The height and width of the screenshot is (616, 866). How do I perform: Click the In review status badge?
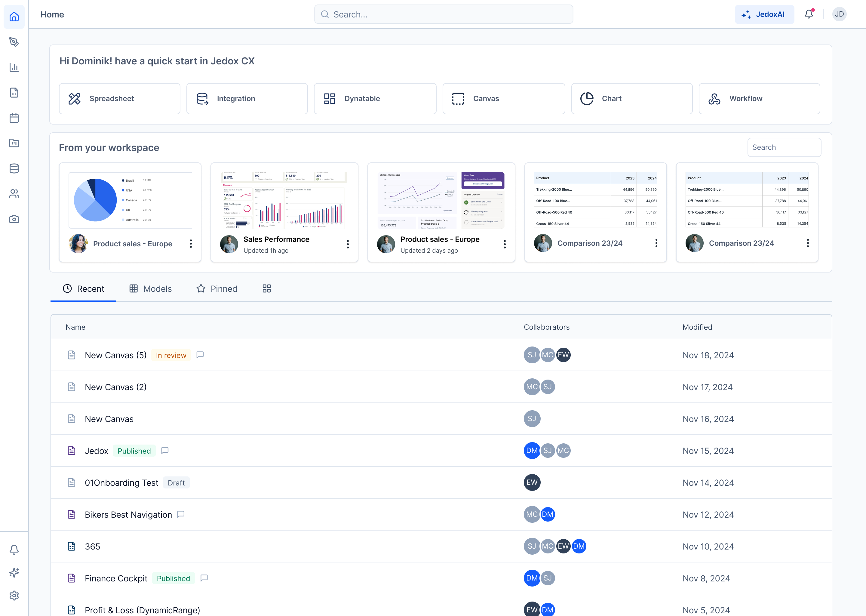tap(171, 355)
